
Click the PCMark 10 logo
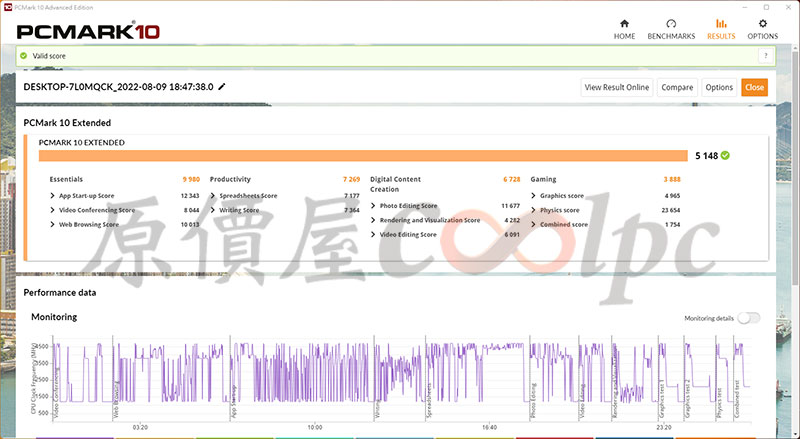(88, 32)
